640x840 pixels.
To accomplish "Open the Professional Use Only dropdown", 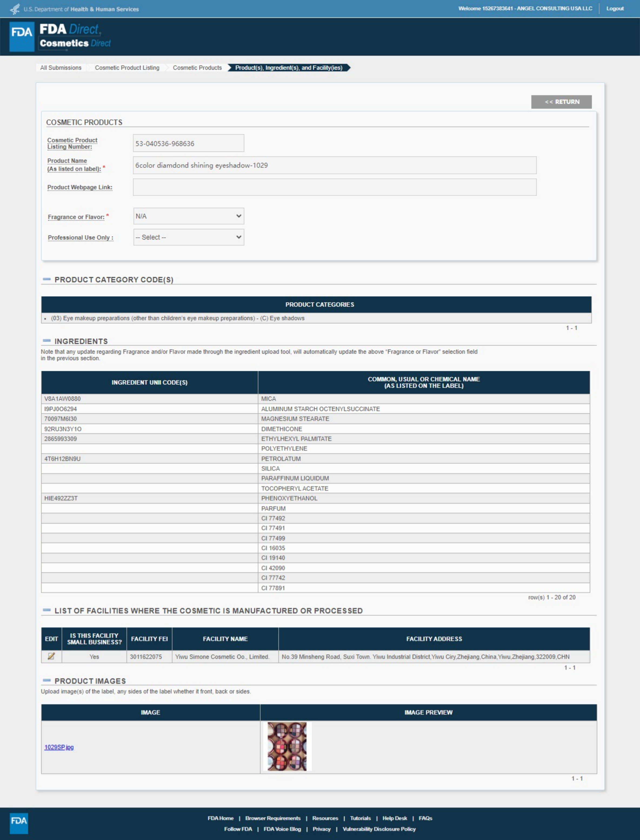I will coord(189,237).
